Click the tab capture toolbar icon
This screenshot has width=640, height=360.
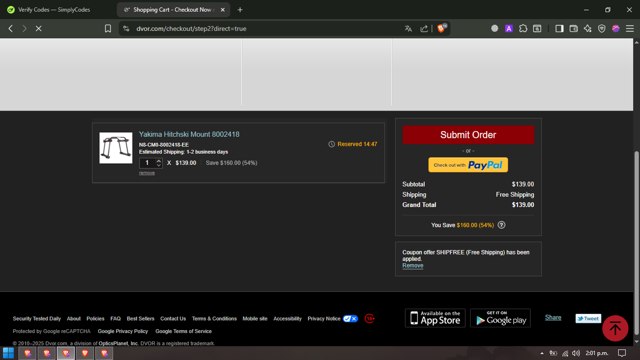click(537, 29)
